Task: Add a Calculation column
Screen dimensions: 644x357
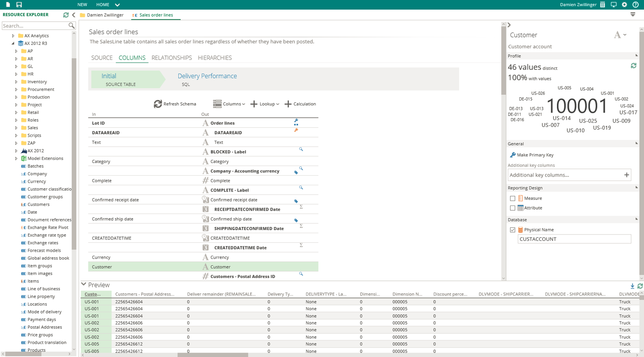Action: [x=300, y=104]
